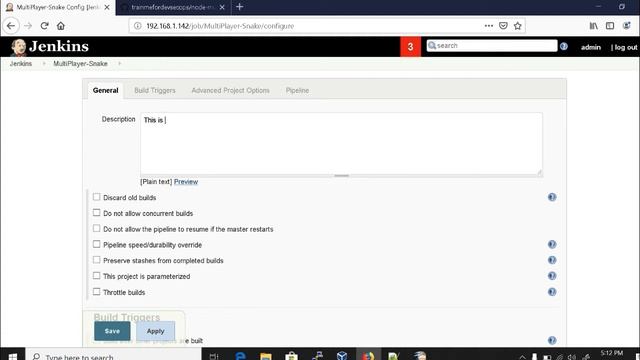The image size is (640, 360).
Task: Close the MultiPlayer-Snake Config tab
Action: pyautogui.click(x=107, y=7)
